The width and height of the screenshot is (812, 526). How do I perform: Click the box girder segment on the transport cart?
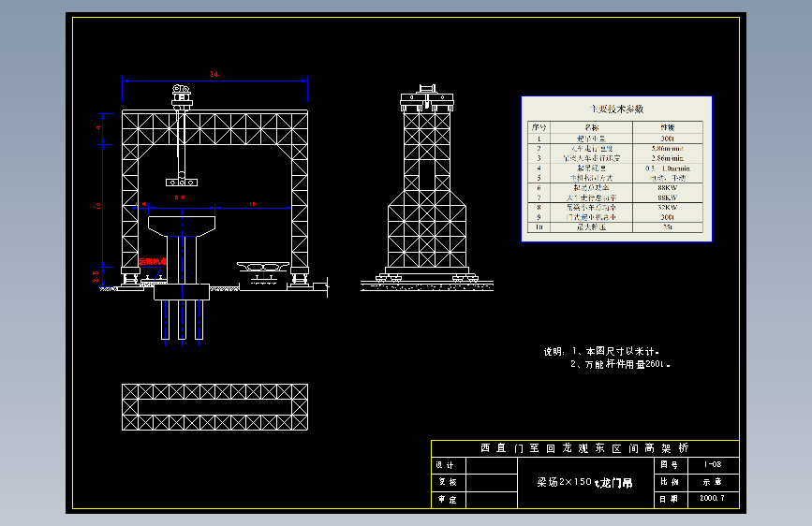[x=263, y=267]
